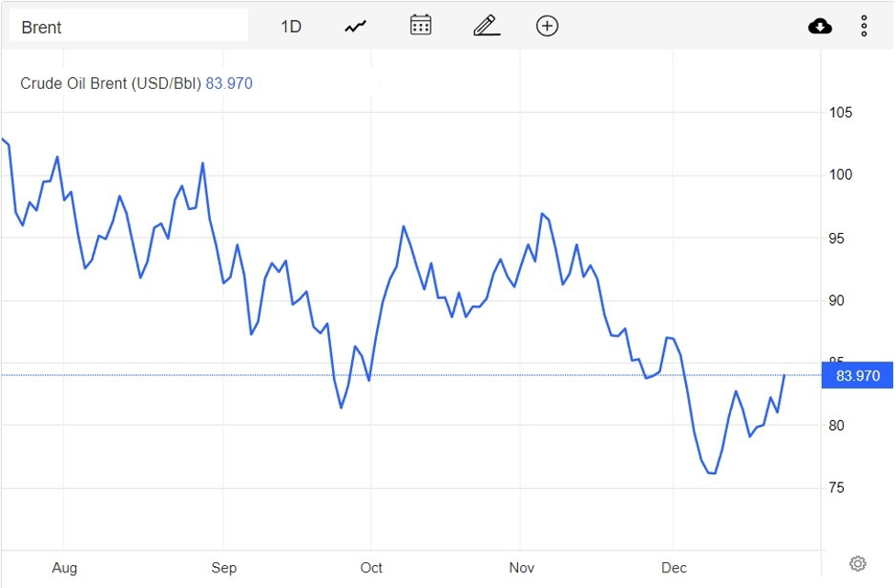This screenshot has width=896, height=588.
Task: Click the blue 83.970 price tag on axis
Action: [857, 375]
